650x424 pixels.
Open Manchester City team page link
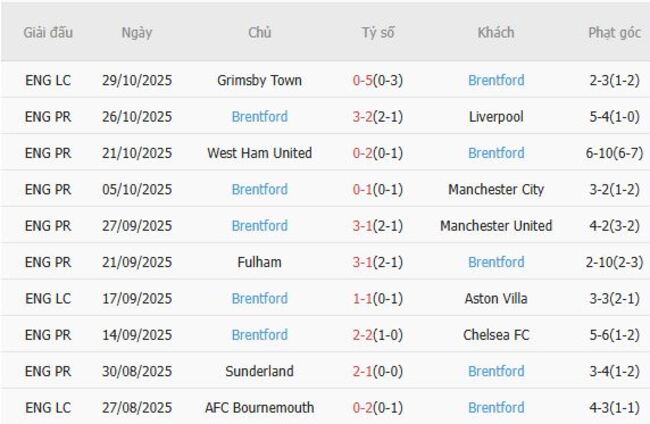tap(496, 189)
